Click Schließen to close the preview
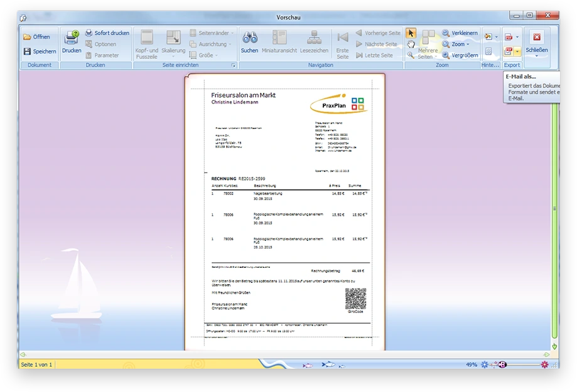577x392 pixels. [x=536, y=41]
